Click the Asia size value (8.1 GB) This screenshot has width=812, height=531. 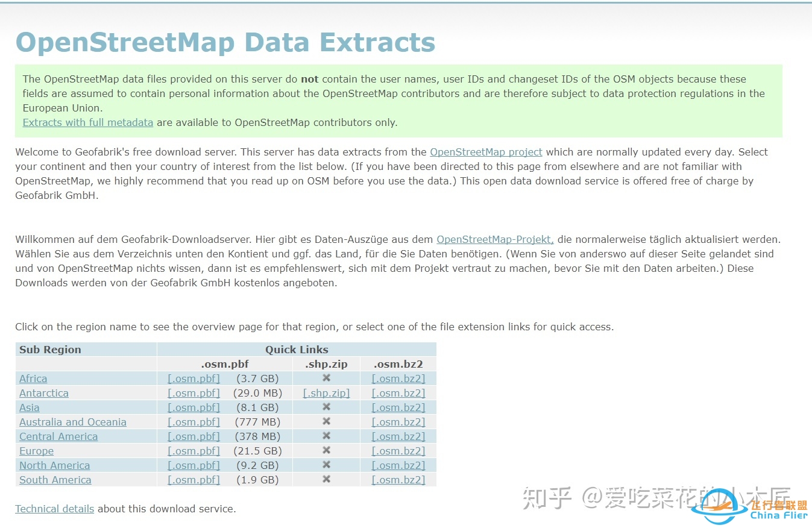pos(257,407)
